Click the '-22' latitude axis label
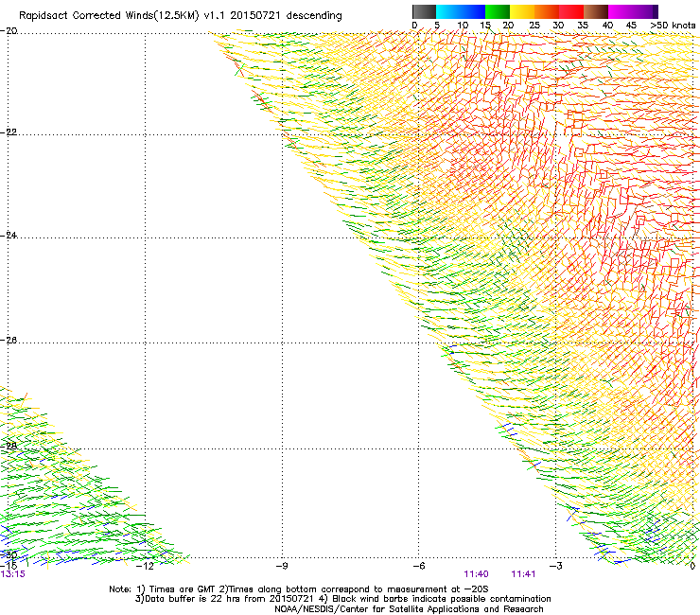The height and width of the screenshot is (615, 700). pos(9,132)
